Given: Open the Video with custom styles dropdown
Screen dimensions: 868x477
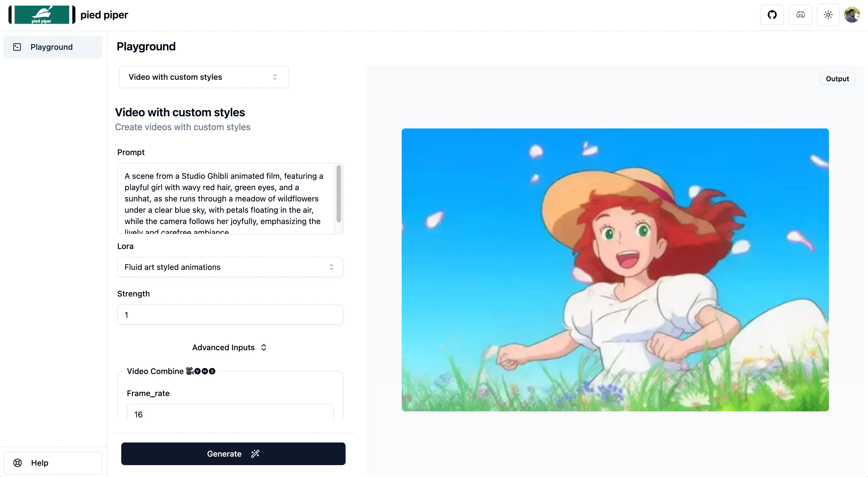Looking at the screenshot, I should 203,77.
